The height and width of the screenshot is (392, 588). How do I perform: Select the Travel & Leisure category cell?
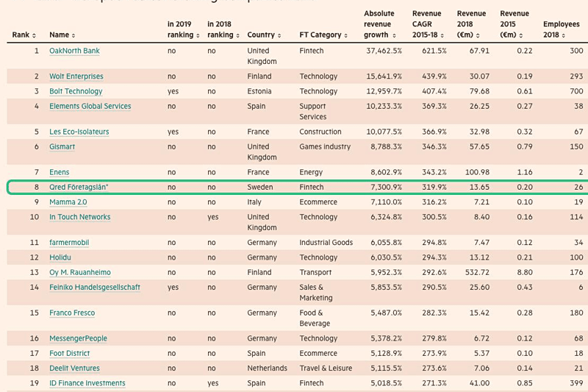pyautogui.click(x=326, y=368)
